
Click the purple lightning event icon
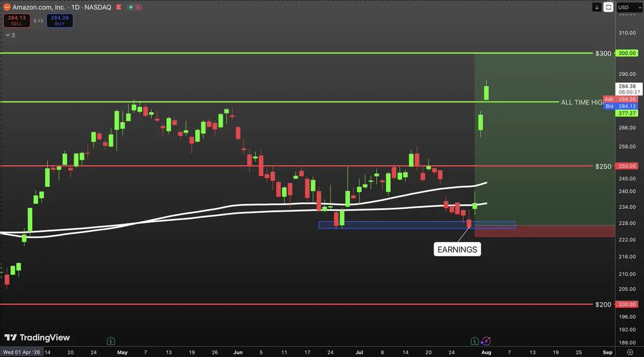tap(486, 341)
